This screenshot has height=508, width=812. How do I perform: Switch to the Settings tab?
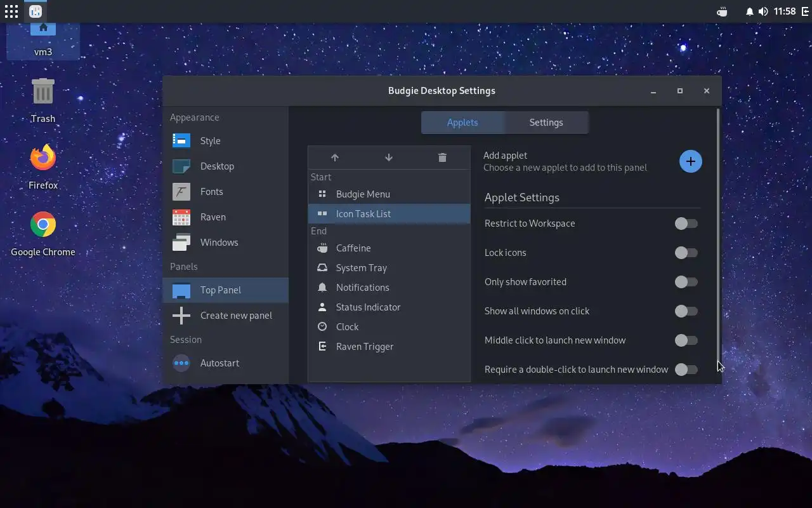(x=546, y=123)
